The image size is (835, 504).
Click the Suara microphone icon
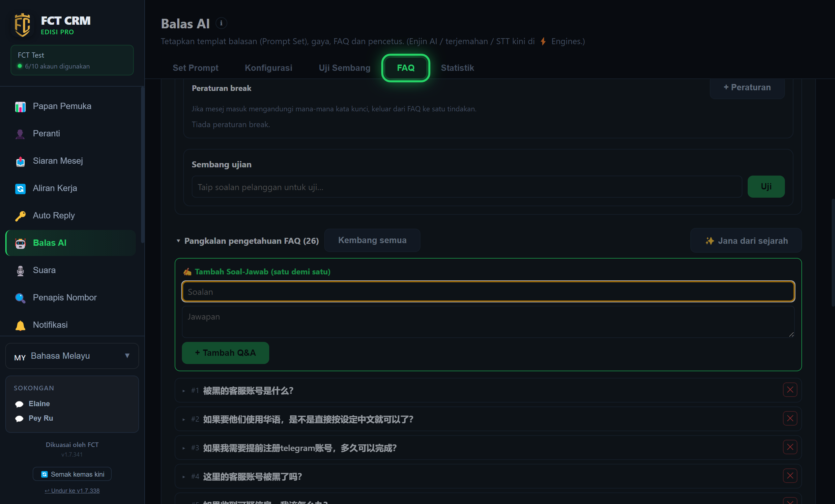click(x=20, y=271)
